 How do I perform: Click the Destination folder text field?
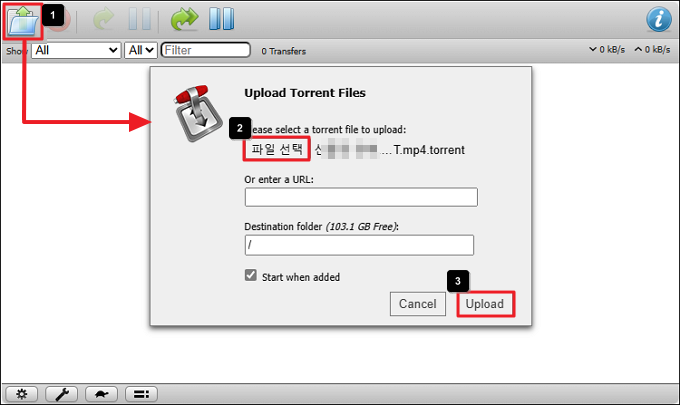coord(359,245)
